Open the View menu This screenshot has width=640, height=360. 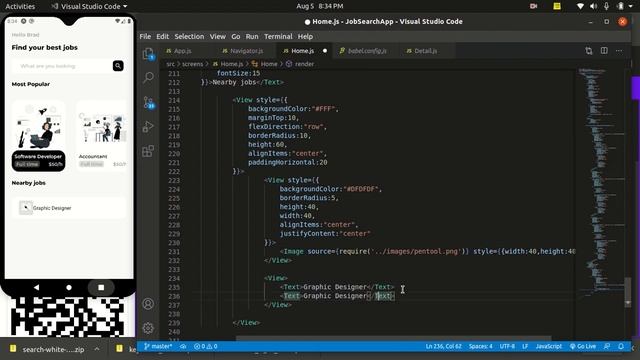[x=218, y=36]
